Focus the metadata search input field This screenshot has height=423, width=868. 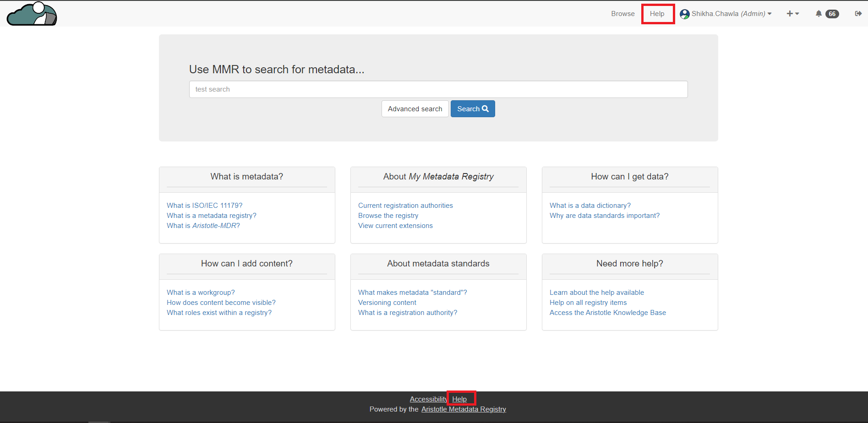(438, 89)
